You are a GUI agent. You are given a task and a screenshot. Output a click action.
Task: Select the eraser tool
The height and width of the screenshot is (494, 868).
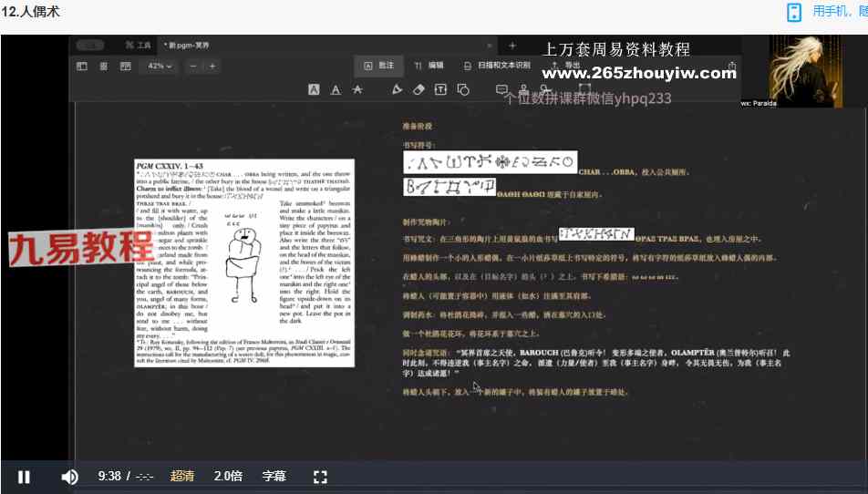pos(418,89)
